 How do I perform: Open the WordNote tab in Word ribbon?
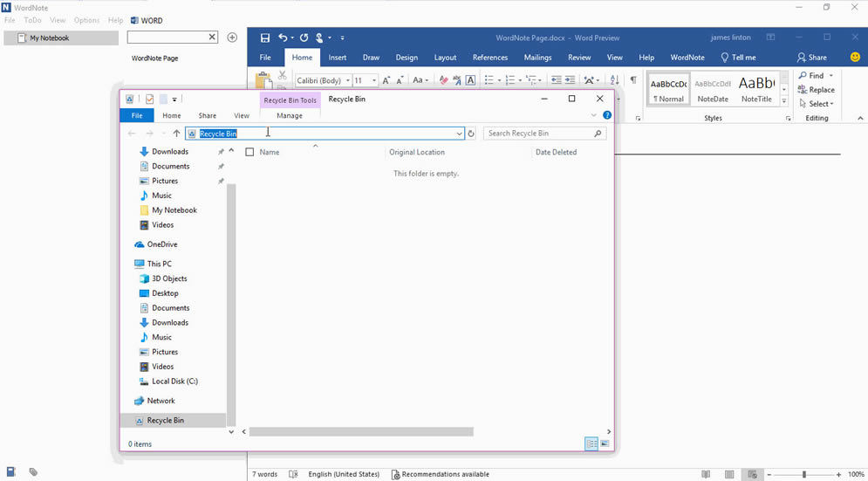(687, 58)
